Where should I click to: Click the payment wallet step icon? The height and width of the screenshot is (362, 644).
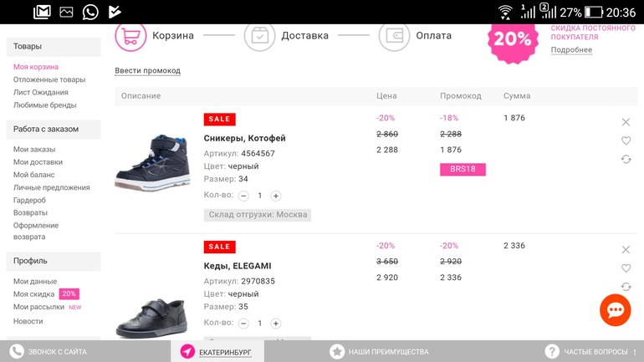[394, 36]
